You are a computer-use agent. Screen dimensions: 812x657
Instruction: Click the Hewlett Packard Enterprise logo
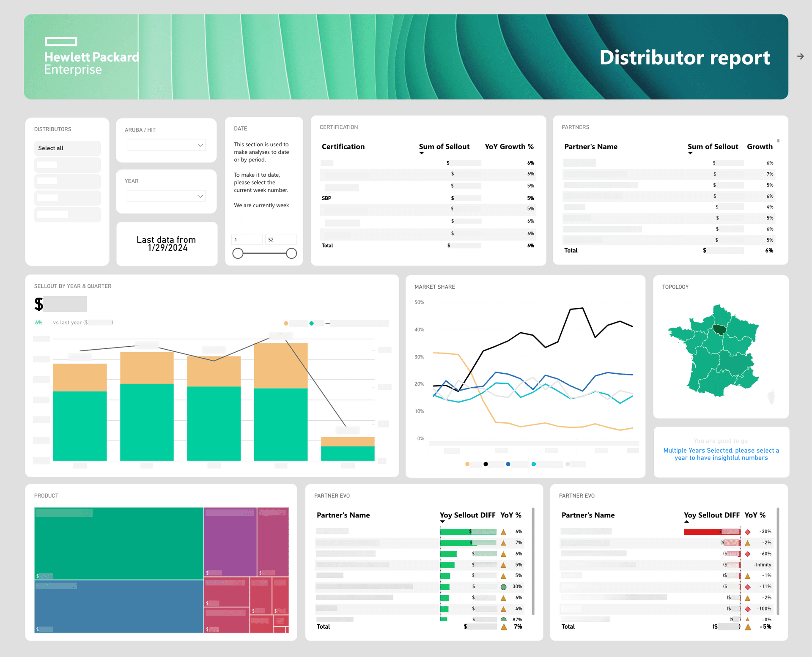[x=92, y=57]
